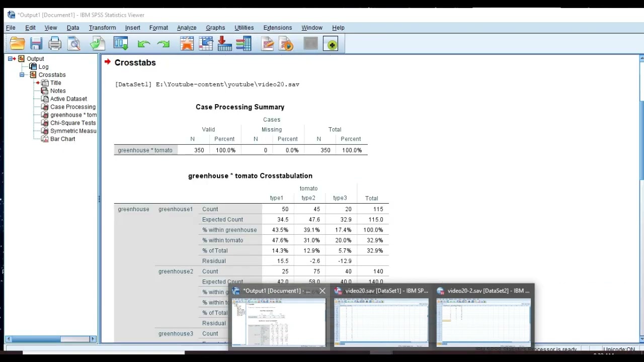Close the Output1 taskbar preview with X
This screenshot has height=362, width=644.
tap(323, 291)
